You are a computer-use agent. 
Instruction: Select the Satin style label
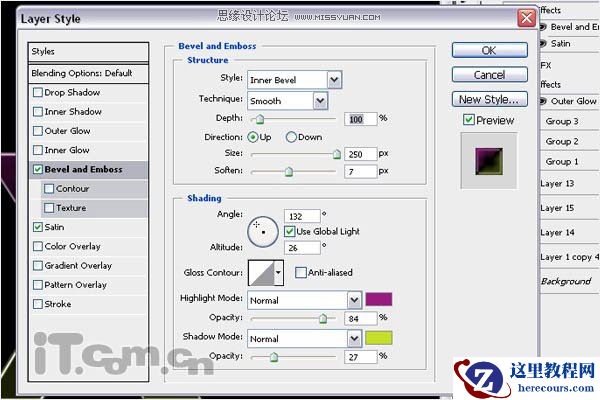(x=54, y=227)
